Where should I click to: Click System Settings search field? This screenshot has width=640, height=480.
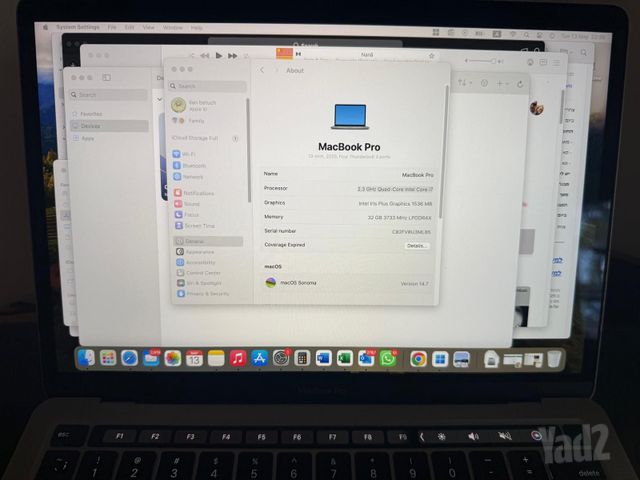click(208, 86)
